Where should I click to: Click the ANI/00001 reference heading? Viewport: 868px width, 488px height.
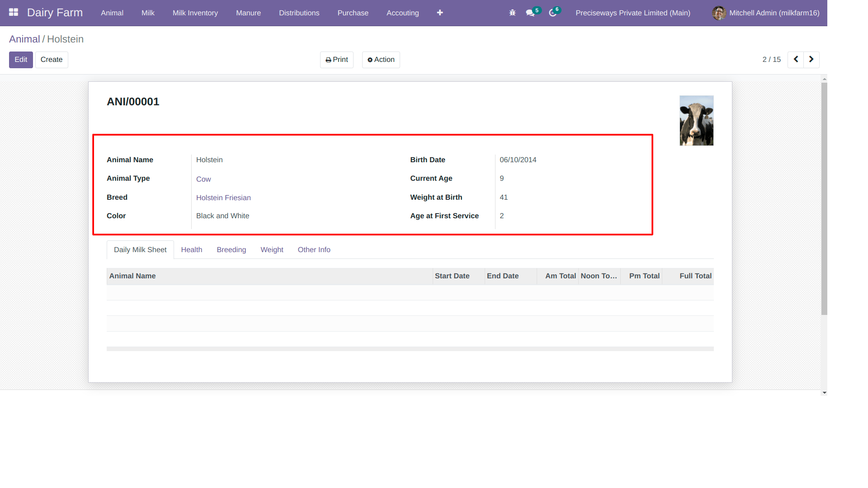[133, 102]
